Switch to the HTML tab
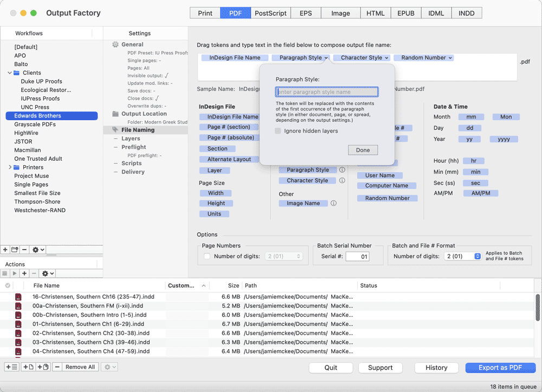Screen dimensions: 542x392 click(376, 13)
